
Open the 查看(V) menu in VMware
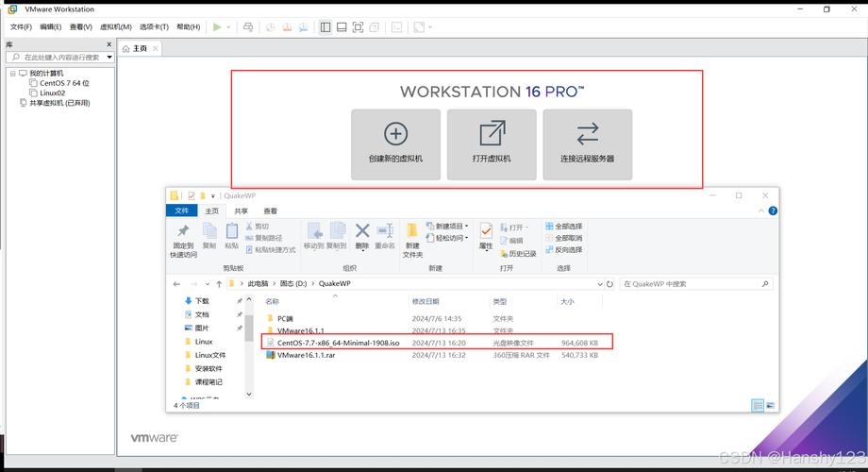tap(81, 26)
